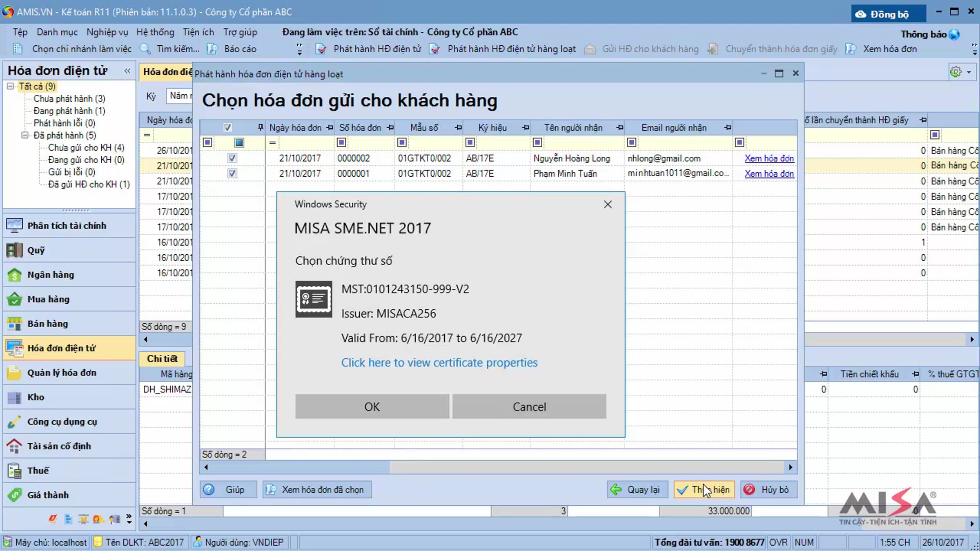
Task: Expand more navigation shortcuts chevron
Action: pos(129,518)
